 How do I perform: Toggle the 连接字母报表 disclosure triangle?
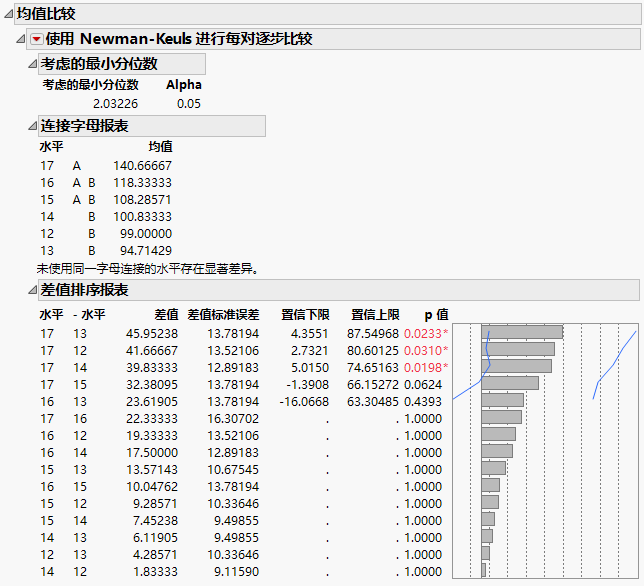pos(32,126)
